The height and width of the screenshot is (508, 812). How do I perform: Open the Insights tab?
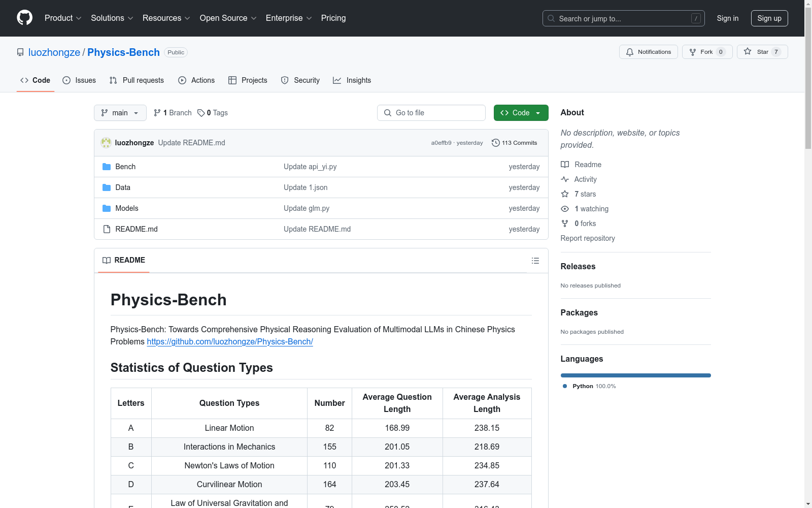pyautogui.click(x=352, y=80)
